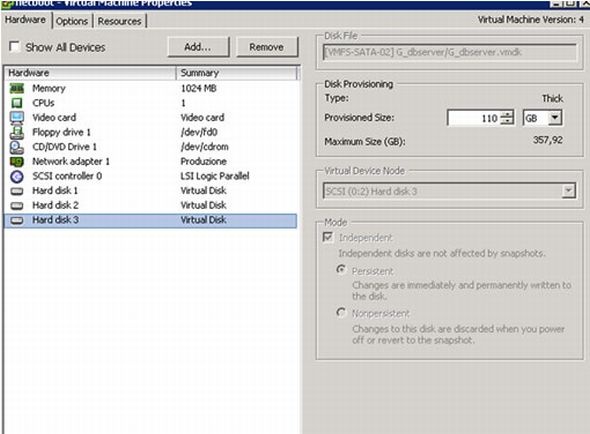Switch to the Resources tab
The image size is (590, 434).
tap(120, 21)
